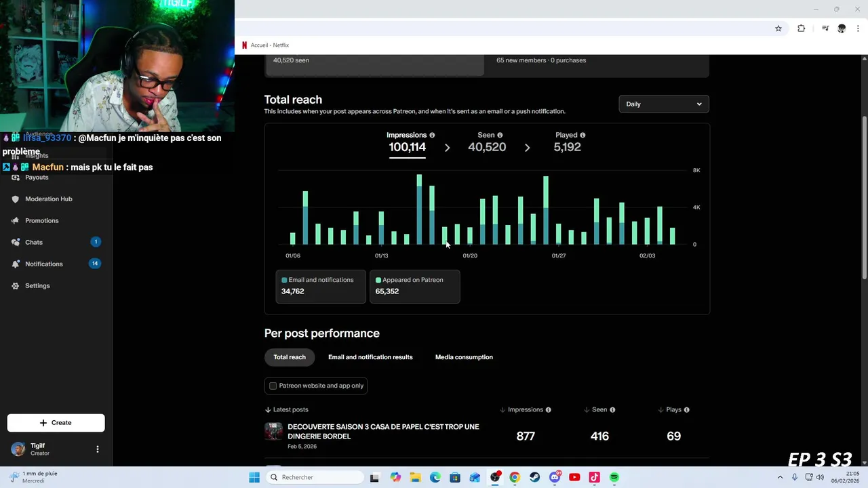The width and height of the screenshot is (868, 488).
Task: Open Microsoft Edge from the taskbar
Action: point(435,477)
